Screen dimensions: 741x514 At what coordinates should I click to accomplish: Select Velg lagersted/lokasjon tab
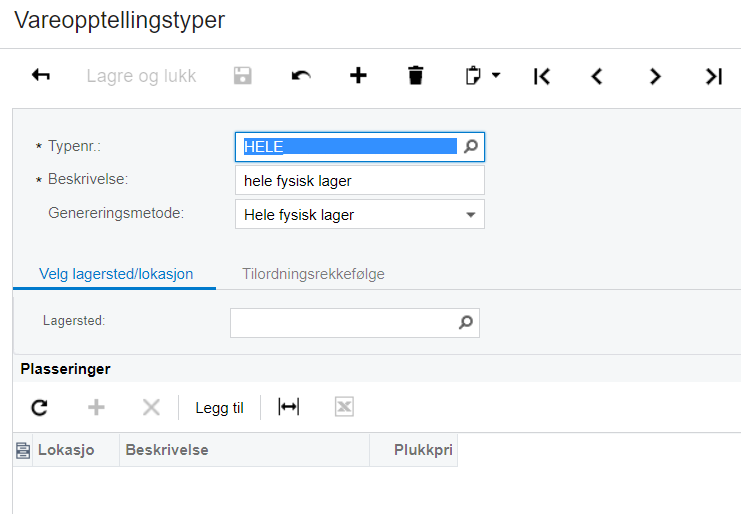point(116,274)
